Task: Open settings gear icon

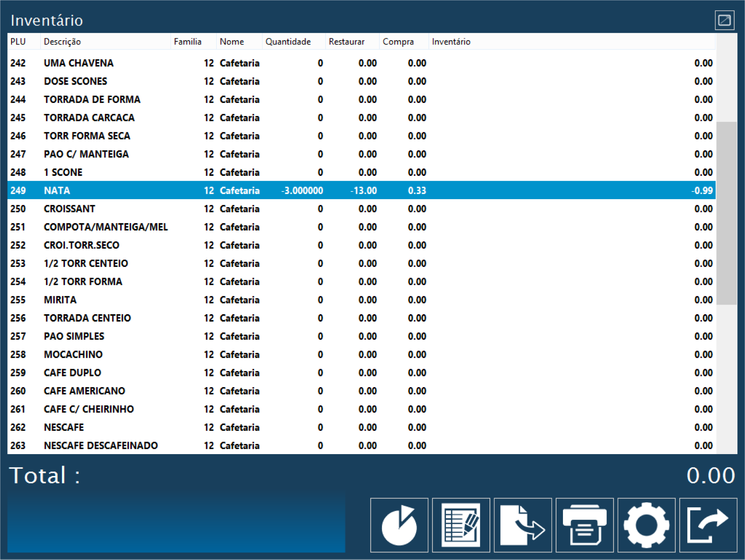Action: tap(646, 525)
